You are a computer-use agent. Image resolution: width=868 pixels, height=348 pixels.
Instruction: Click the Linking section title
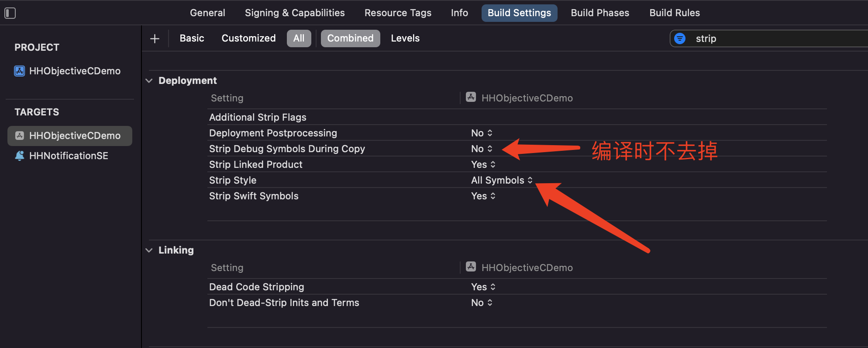point(176,250)
